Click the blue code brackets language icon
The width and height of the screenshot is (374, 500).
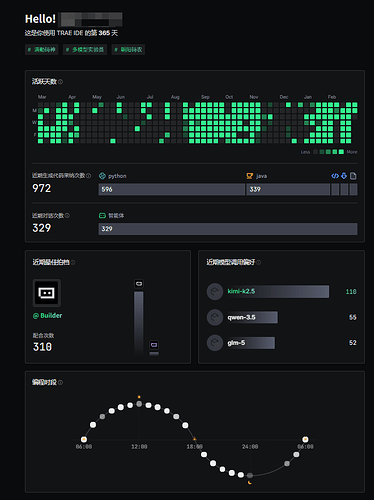(x=335, y=176)
